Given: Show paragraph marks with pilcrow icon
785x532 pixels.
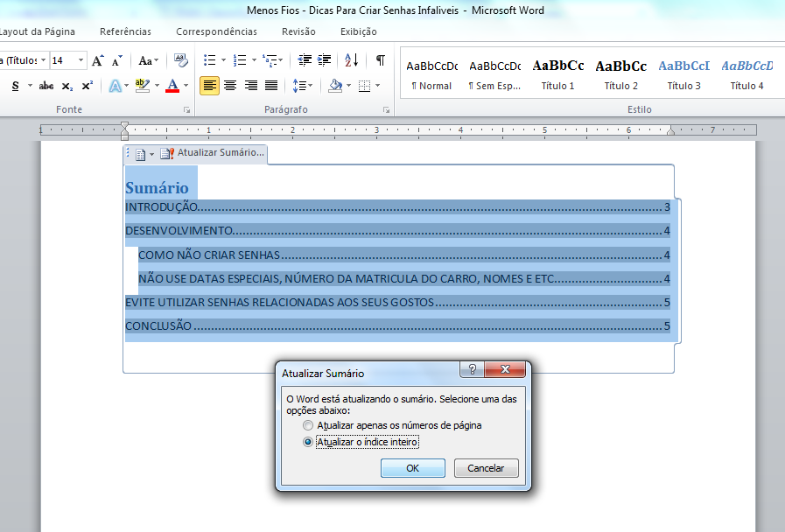Looking at the screenshot, I should 381,59.
